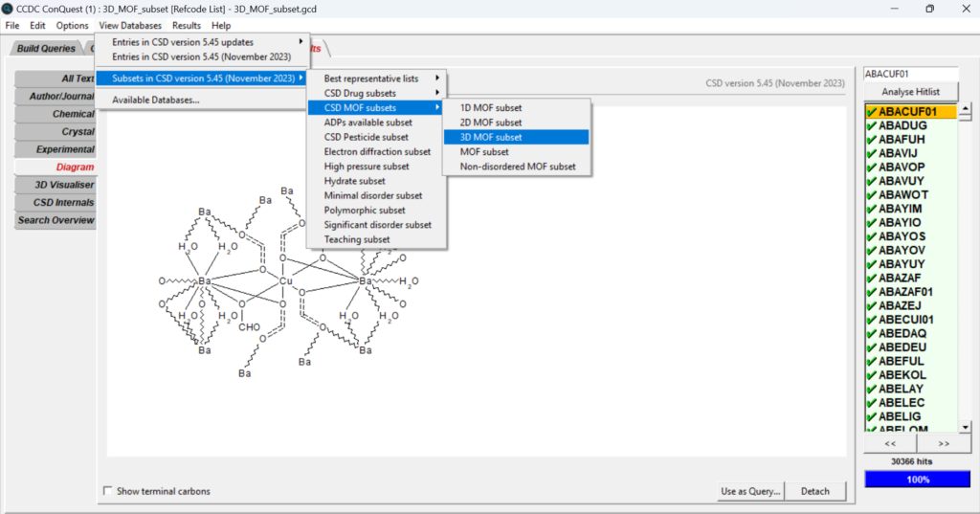Select 2D MOF subset menu entry
Viewport: 980px width, 514px height.
[x=491, y=123]
